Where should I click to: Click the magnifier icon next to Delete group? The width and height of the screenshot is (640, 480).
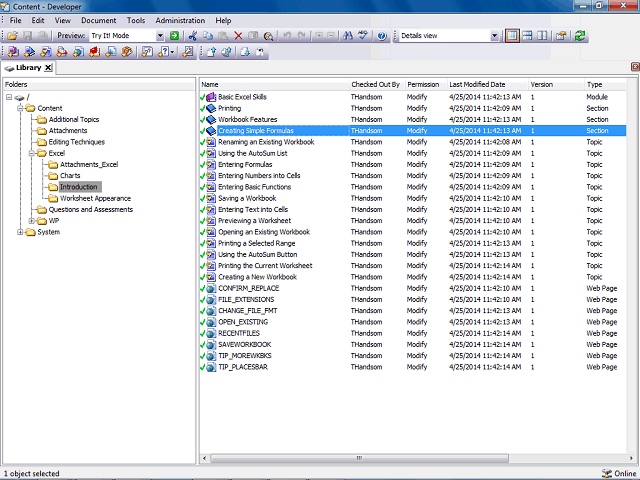click(x=269, y=36)
